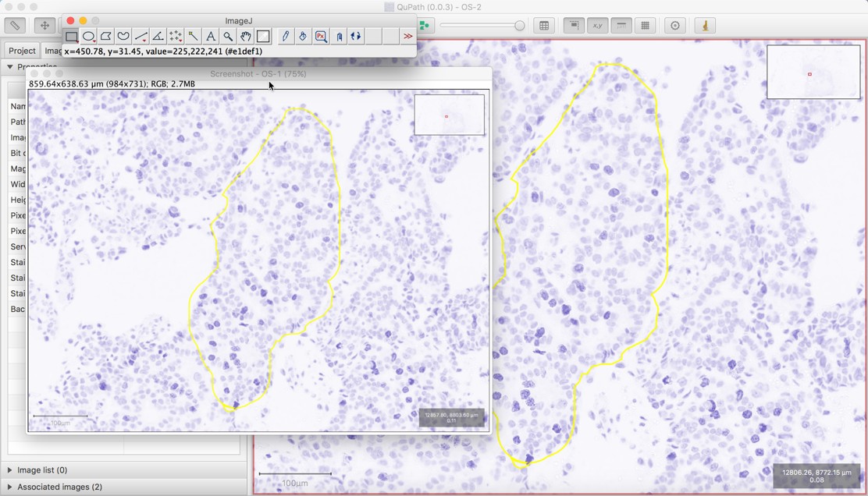Select the ImageJ angle tool
868x496 pixels.
point(158,37)
